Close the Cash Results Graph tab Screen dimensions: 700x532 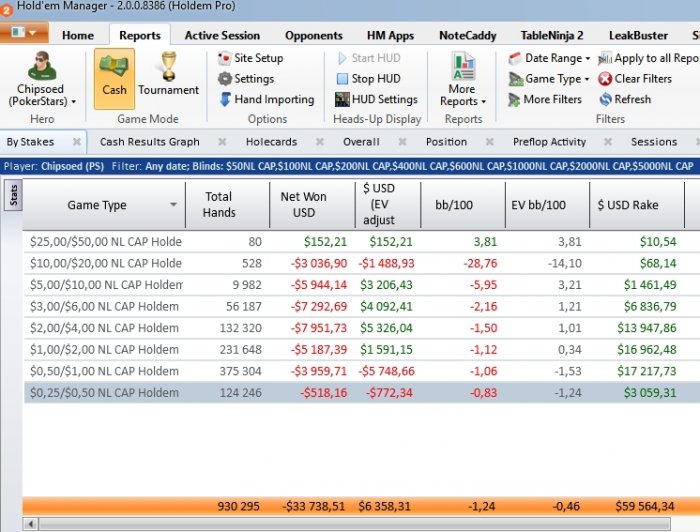point(222,142)
